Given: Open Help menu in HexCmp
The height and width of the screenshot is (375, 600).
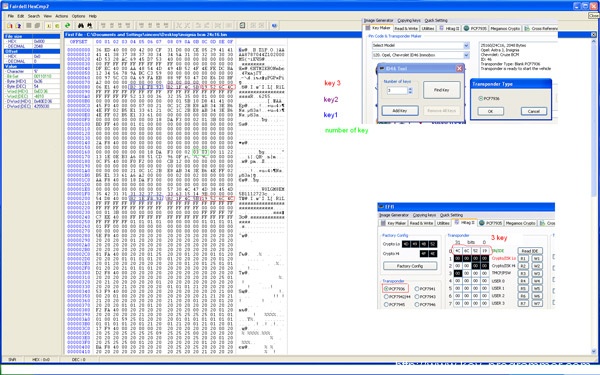Looking at the screenshot, I should [x=93, y=16].
